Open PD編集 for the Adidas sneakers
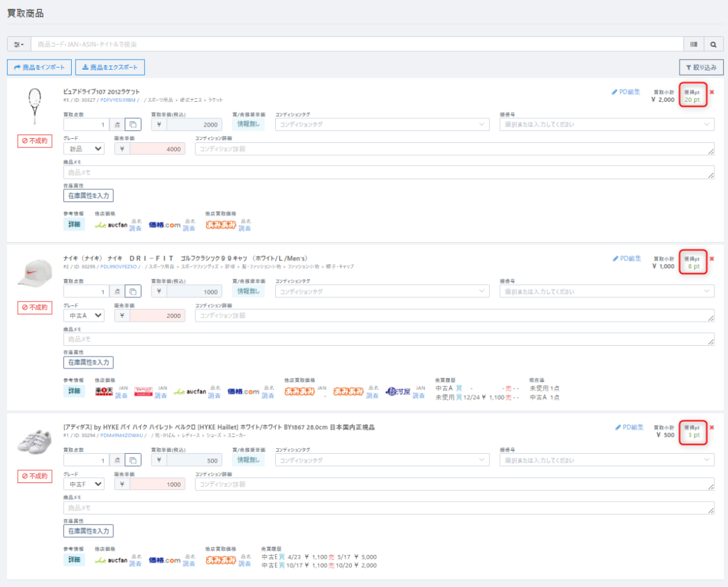Image resolution: width=728 pixels, height=587 pixels. (628, 428)
